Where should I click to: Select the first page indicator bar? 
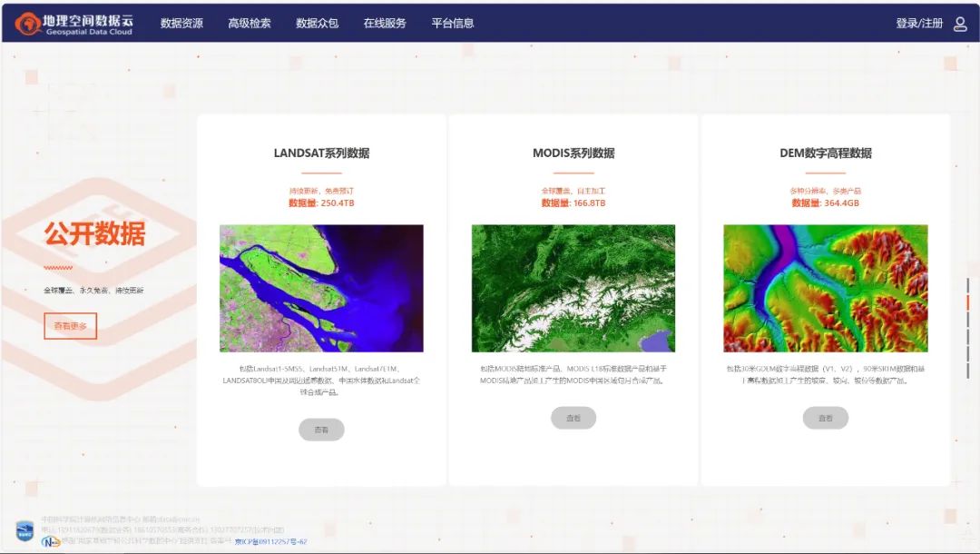pos(968,285)
